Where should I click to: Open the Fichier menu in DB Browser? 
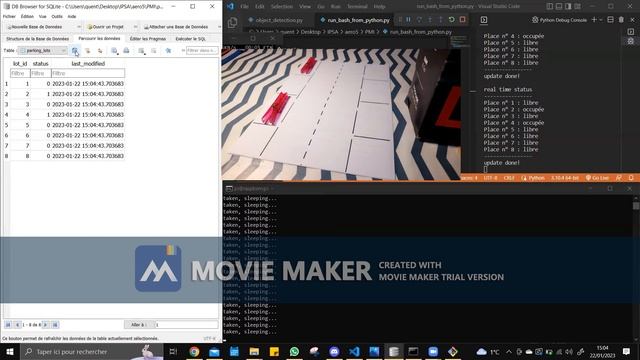(9, 16)
